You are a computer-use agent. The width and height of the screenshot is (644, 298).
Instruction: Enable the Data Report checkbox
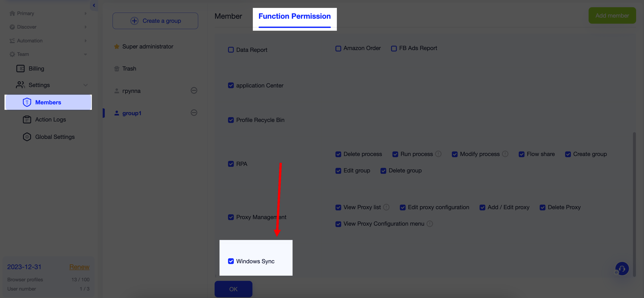(x=231, y=50)
